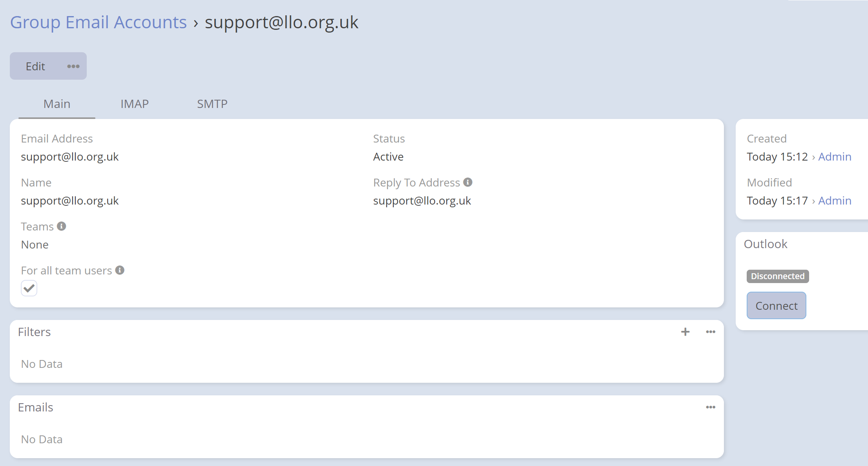Viewport: 868px width, 466px height.
Task: Open the Filters panel three-dot menu
Action: point(710,332)
